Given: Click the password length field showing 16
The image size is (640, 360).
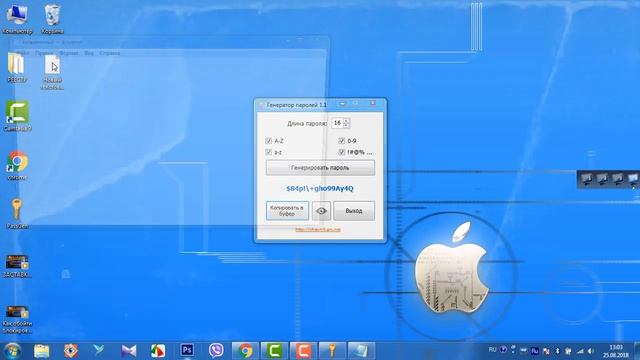Looking at the screenshot, I should (x=338, y=123).
